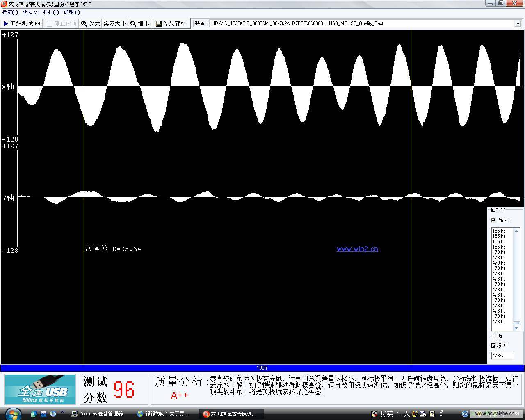Click the 实际大小 actual size button
This screenshot has width=525, height=420.
(x=115, y=23)
